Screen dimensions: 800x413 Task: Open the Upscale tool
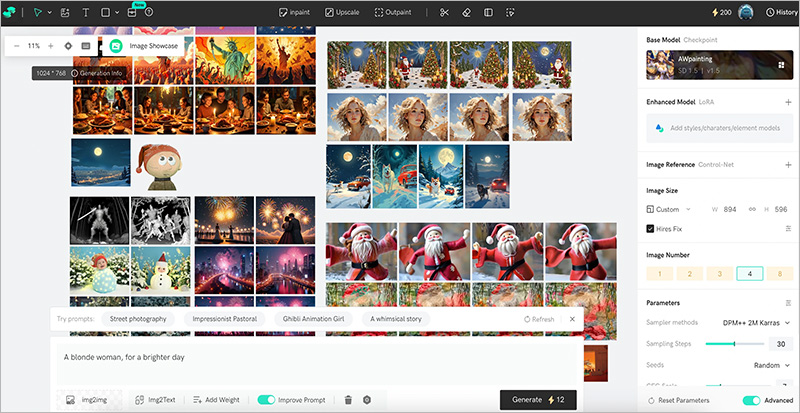coord(342,12)
